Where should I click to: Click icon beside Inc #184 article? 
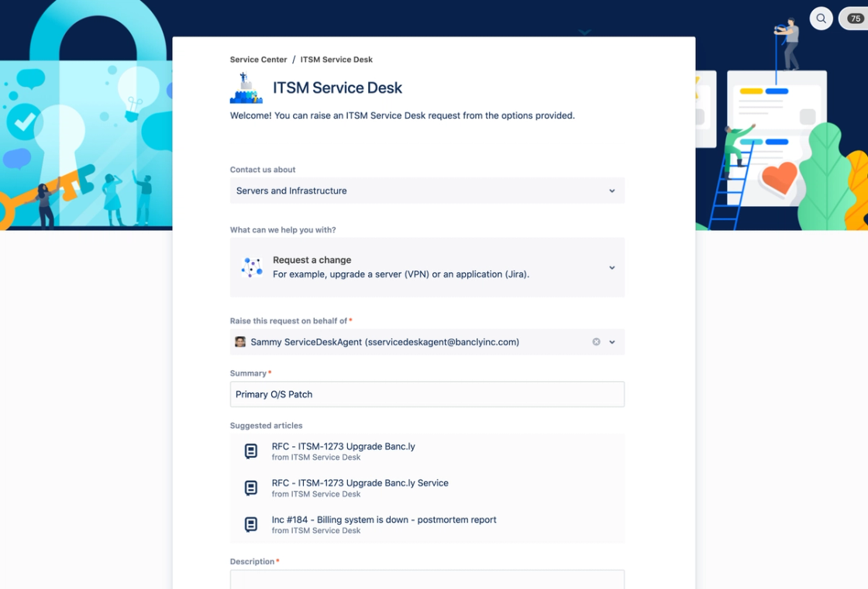tap(251, 524)
